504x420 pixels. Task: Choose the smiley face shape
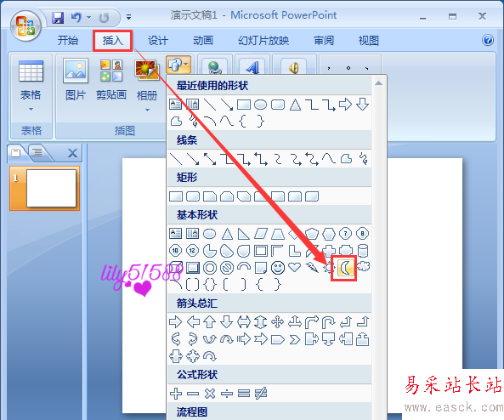pos(278,268)
